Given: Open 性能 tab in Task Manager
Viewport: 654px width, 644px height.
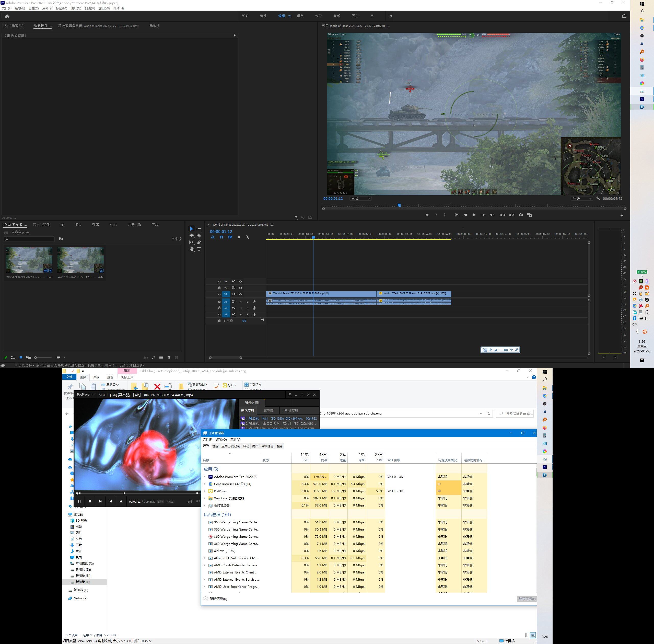Looking at the screenshot, I should pyautogui.click(x=215, y=446).
